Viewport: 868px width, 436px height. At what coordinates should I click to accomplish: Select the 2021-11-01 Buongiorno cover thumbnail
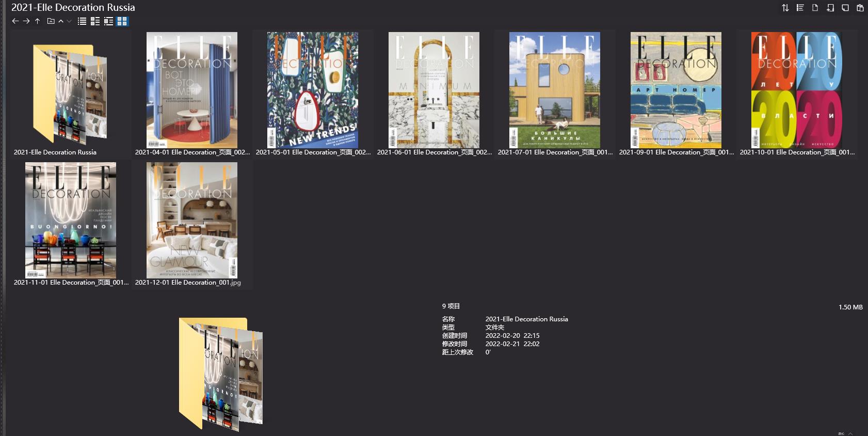(x=71, y=220)
